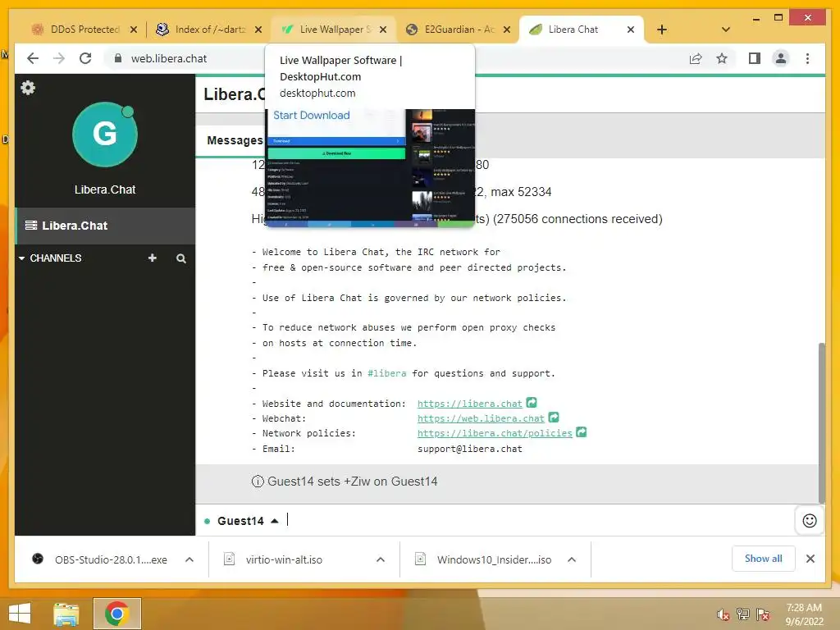Click the Show all downloads button
Screen dimensions: 840x630
tap(764, 559)
